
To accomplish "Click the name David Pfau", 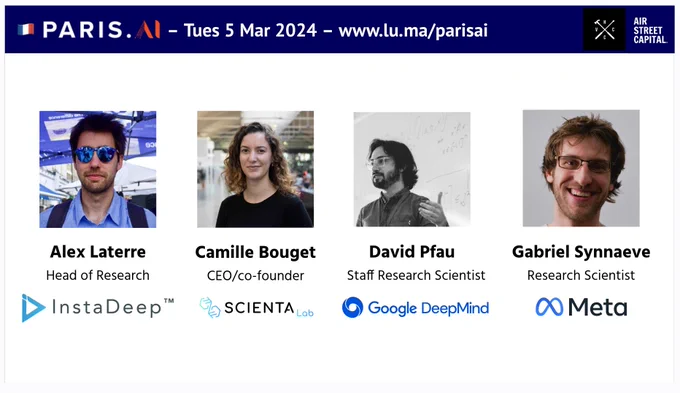I will [x=412, y=252].
